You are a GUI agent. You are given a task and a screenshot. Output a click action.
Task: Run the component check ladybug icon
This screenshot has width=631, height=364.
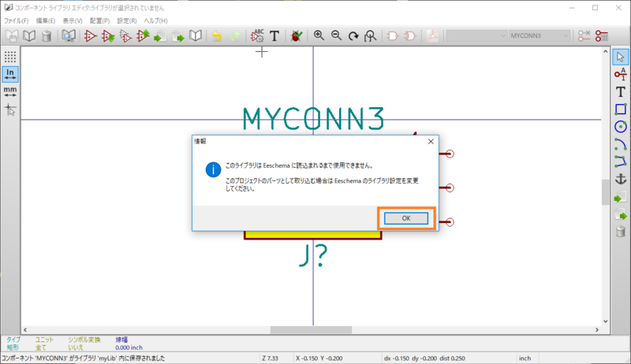pos(297,35)
